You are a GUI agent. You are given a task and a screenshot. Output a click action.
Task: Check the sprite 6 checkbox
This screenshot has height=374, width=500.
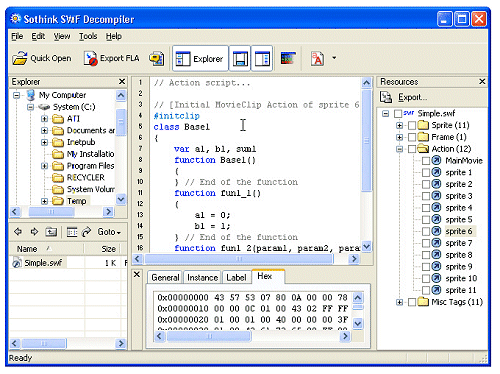426,231
